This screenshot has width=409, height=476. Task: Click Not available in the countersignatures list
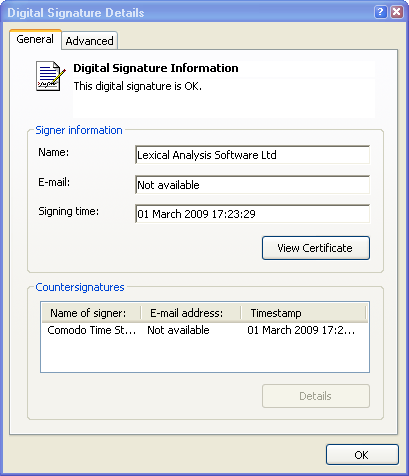178,330
